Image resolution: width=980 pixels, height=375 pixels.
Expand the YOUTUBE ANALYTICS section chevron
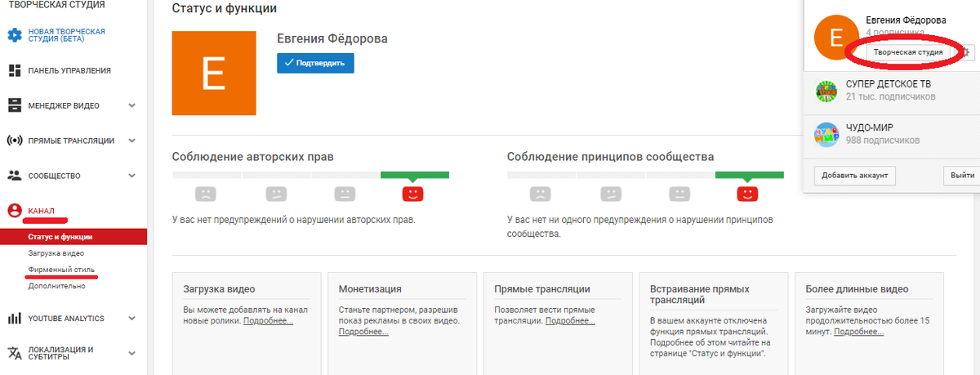[132, 319]
